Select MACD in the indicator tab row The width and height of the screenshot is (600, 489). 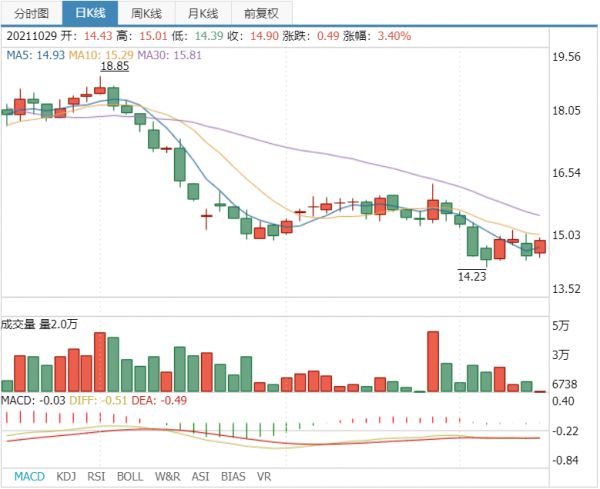(x=29, y=477)
